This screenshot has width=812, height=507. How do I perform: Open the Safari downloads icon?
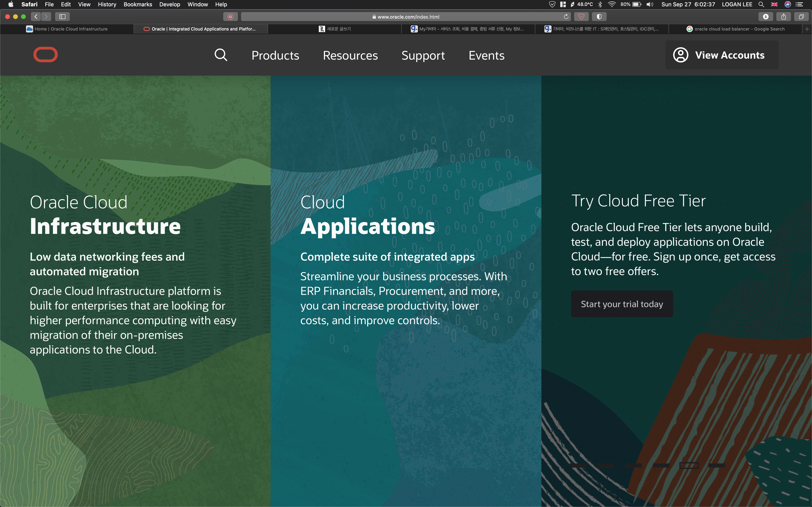765,16
